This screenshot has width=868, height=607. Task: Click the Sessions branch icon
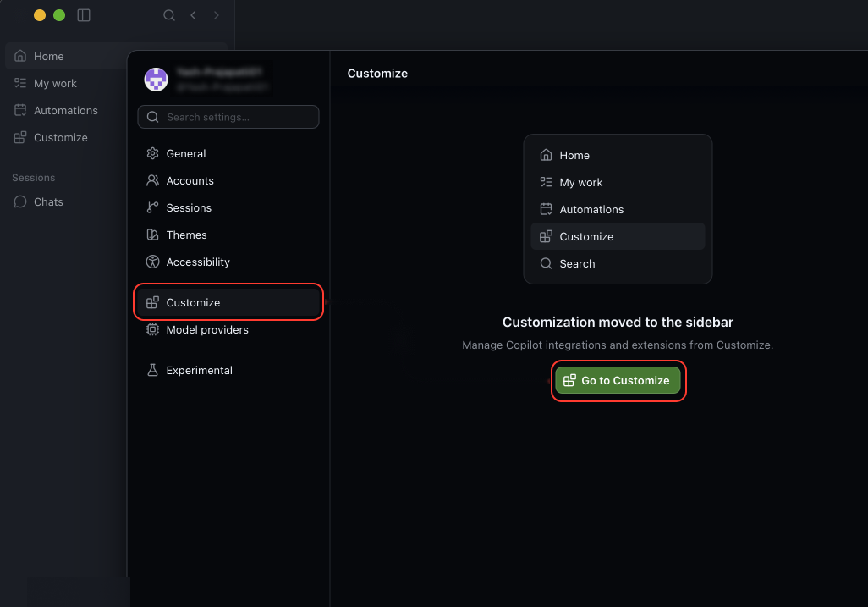tap(153, 207)
